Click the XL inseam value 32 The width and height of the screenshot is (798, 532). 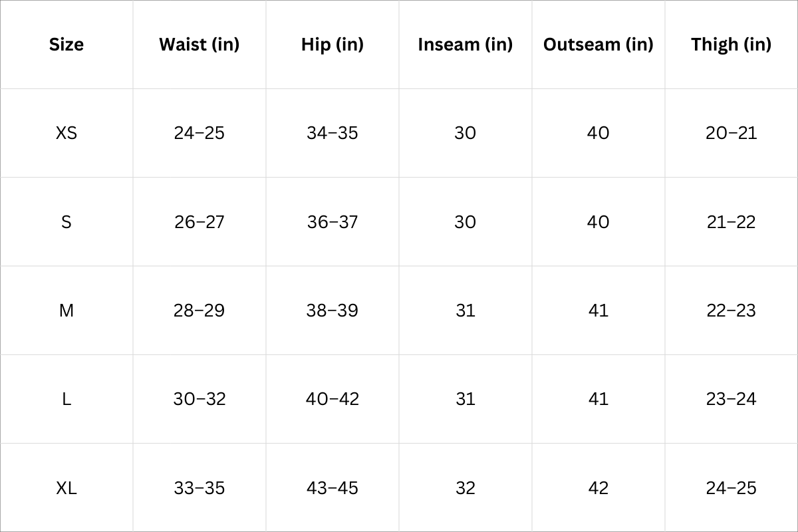[x=465, y=488]
